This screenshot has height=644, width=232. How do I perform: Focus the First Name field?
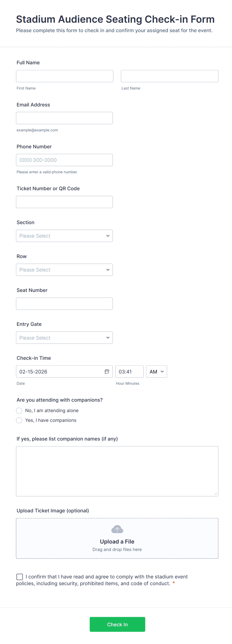coord(65,76)
